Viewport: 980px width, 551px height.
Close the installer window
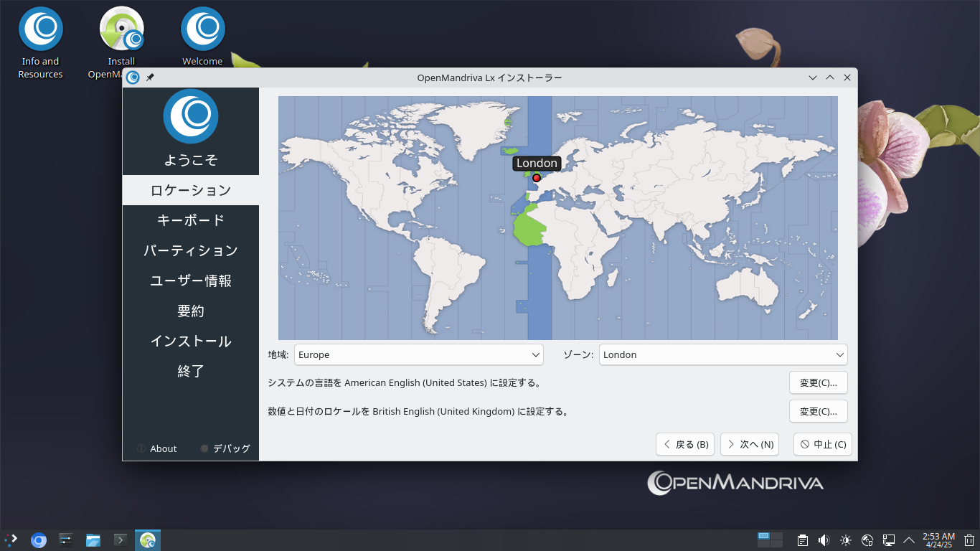click(847, 77)
